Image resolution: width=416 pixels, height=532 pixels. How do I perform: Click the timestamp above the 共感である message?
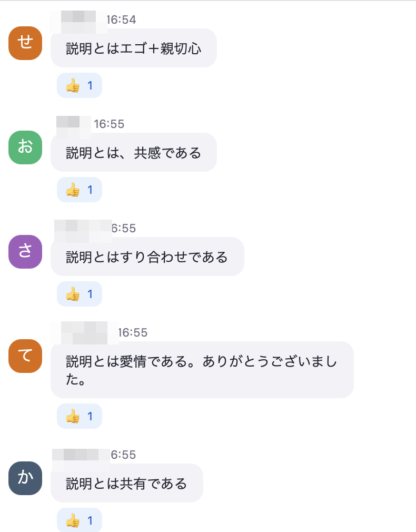coord(109,124)
